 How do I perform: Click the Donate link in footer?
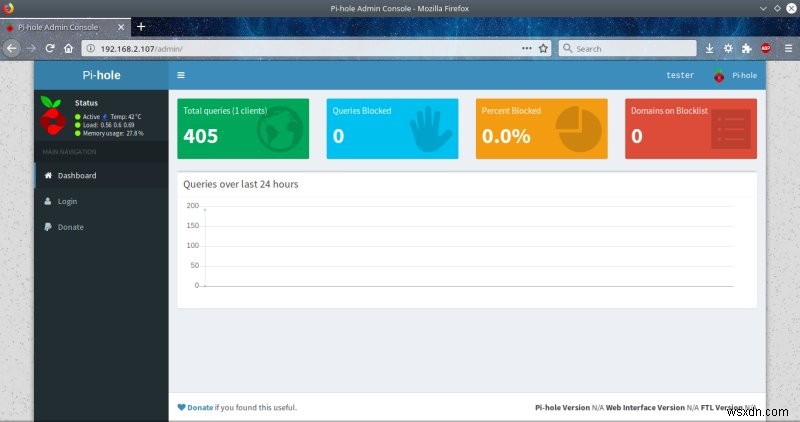(x=200, y=407)
